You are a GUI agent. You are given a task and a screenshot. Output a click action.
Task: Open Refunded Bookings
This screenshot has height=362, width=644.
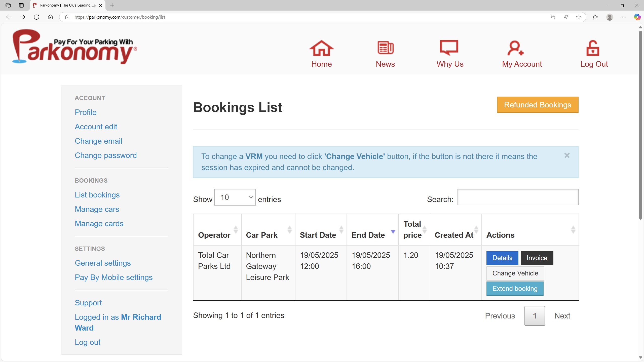coord(538,105)
